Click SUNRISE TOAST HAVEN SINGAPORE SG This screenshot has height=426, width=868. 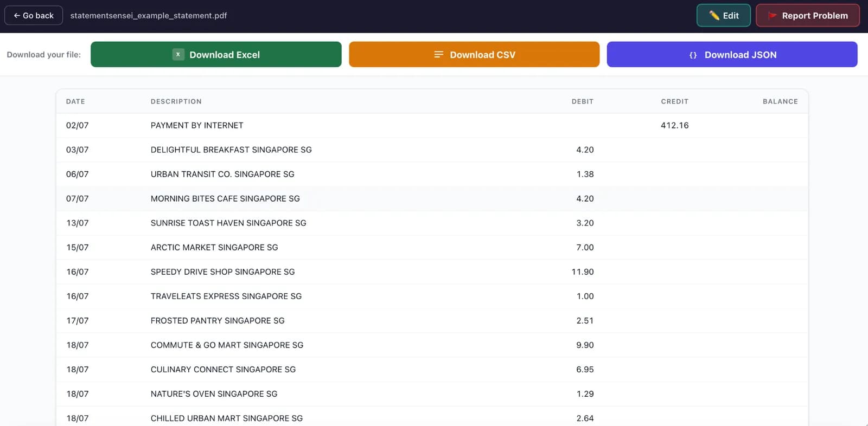[228, 223]
